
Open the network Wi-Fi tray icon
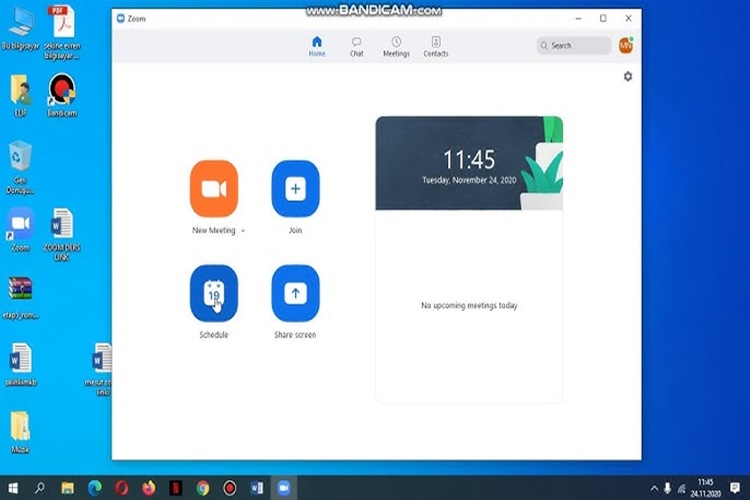click(682, 489)
